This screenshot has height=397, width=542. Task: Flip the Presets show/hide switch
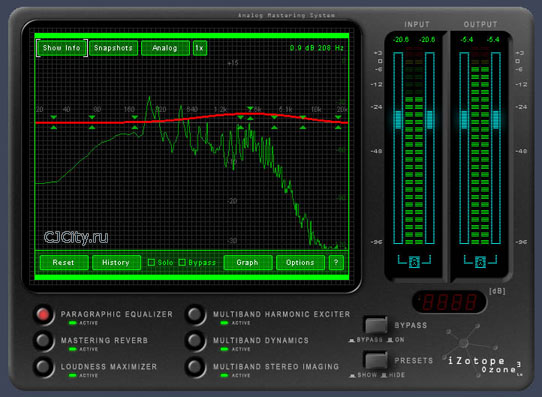[x=376, y=360]
